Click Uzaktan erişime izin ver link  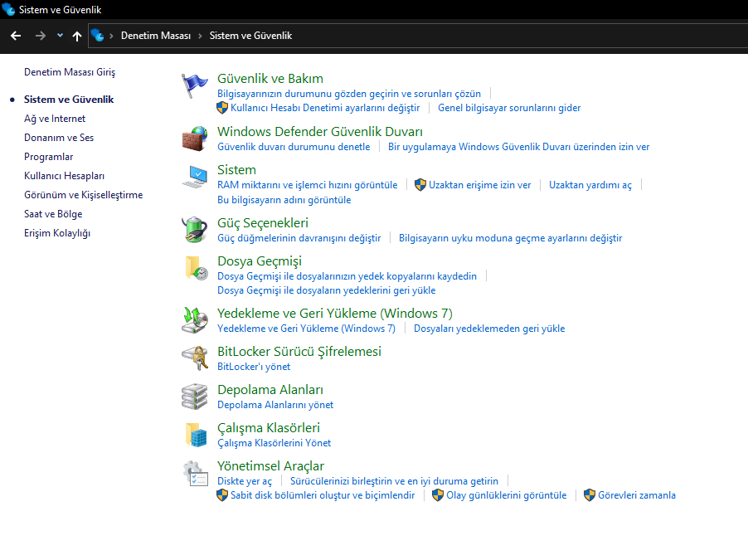[479, 185]
